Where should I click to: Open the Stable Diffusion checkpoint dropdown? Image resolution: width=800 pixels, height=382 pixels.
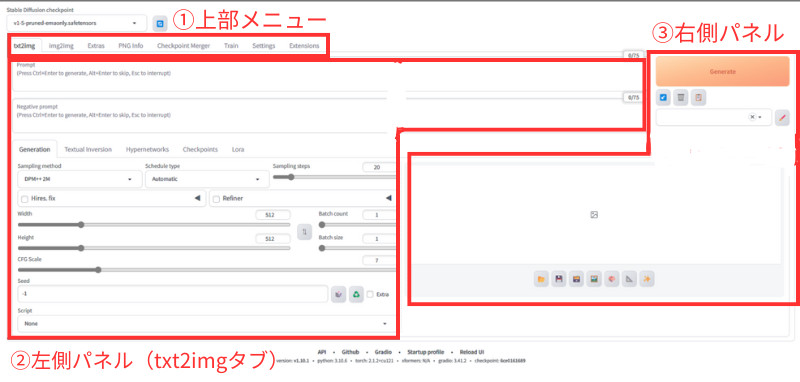77,23
